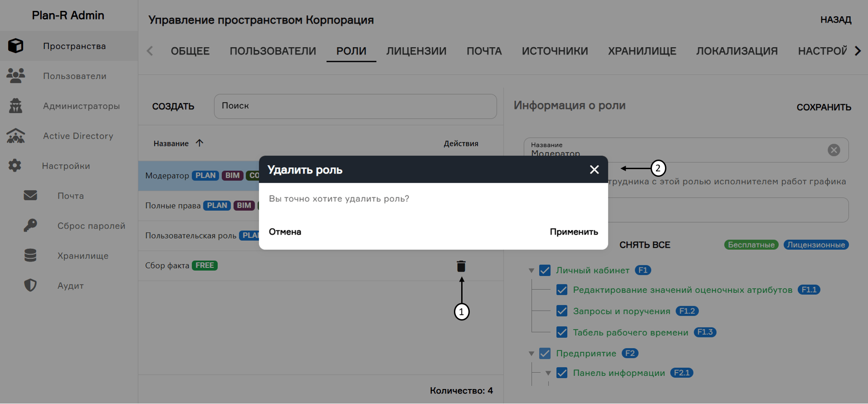Cancel role deletion with Отмена
The image size is (868, 404).
pos(285,232)
